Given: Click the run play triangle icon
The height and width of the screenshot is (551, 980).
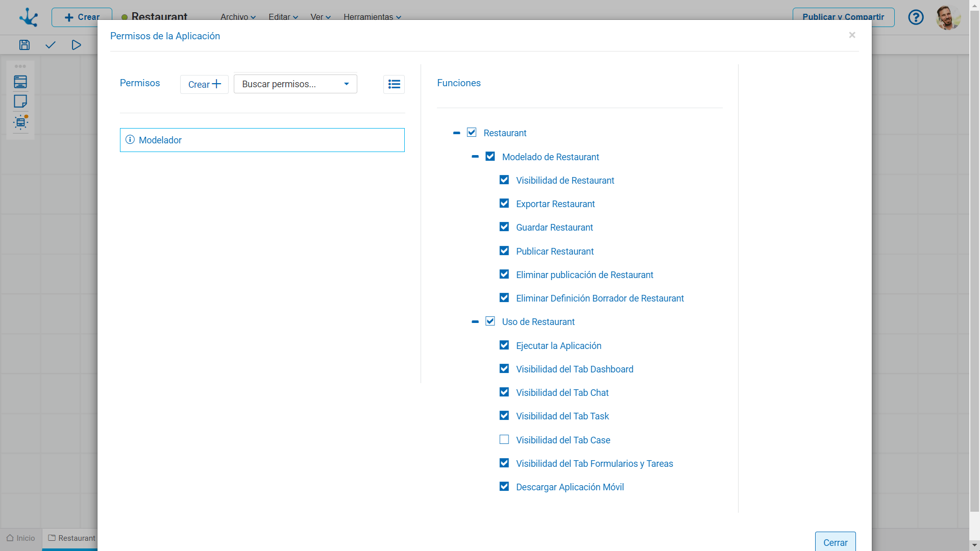Looking at the screenshot, I should 76,45.
